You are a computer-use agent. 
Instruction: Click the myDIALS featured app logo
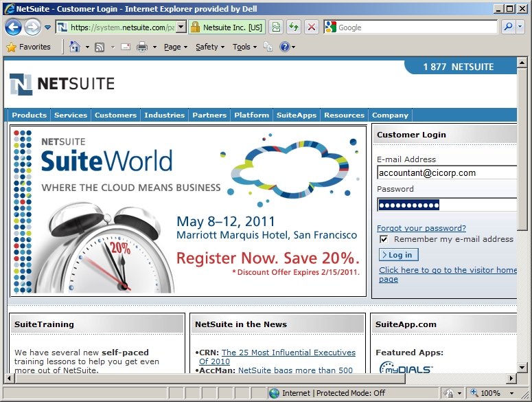406,368
